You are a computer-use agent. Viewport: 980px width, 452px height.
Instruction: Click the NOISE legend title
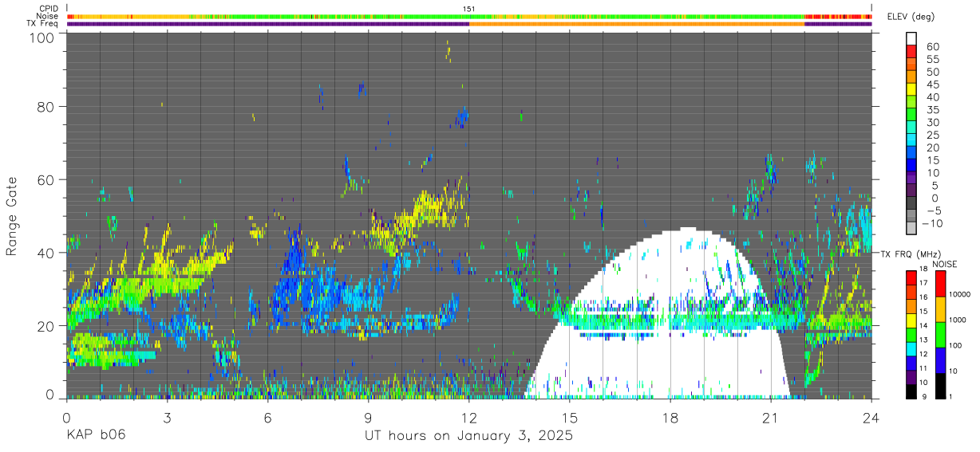pos(945,264)
